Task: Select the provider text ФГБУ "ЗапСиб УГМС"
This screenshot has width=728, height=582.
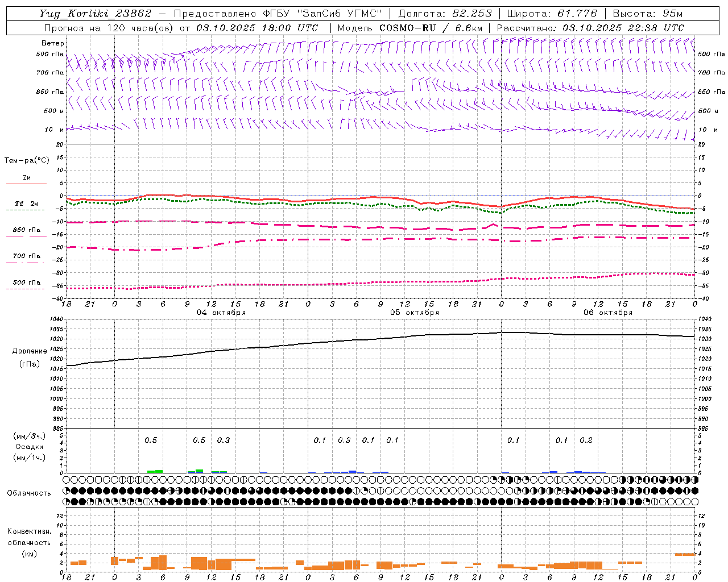Action: point(322,14)
